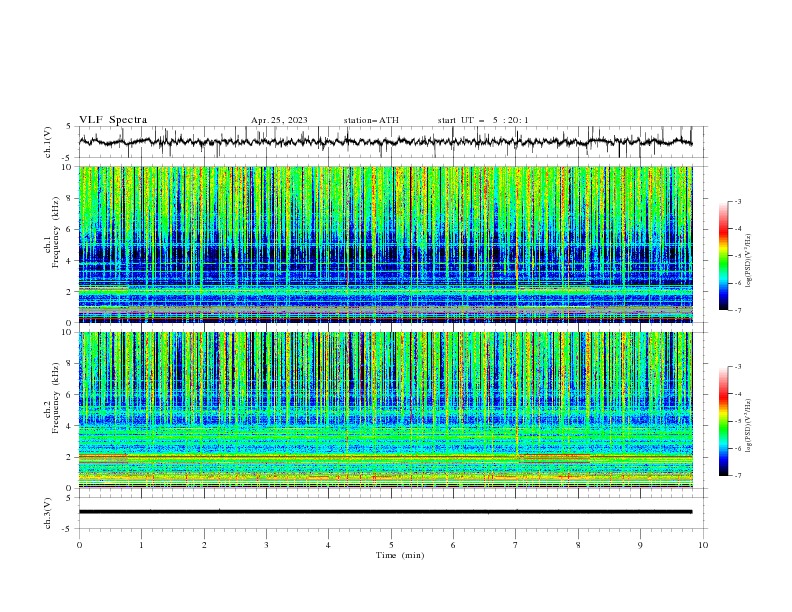The height and width of the screenshot is (612, 792).
Task: Click the "1" tick on the time axis
Action: (x=142, y=545)
